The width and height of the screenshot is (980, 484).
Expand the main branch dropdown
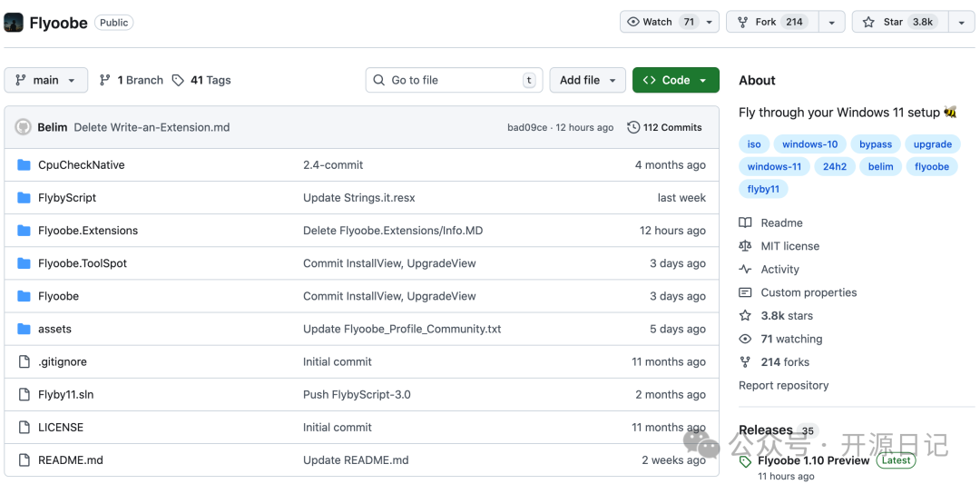(x=46, y=80)
